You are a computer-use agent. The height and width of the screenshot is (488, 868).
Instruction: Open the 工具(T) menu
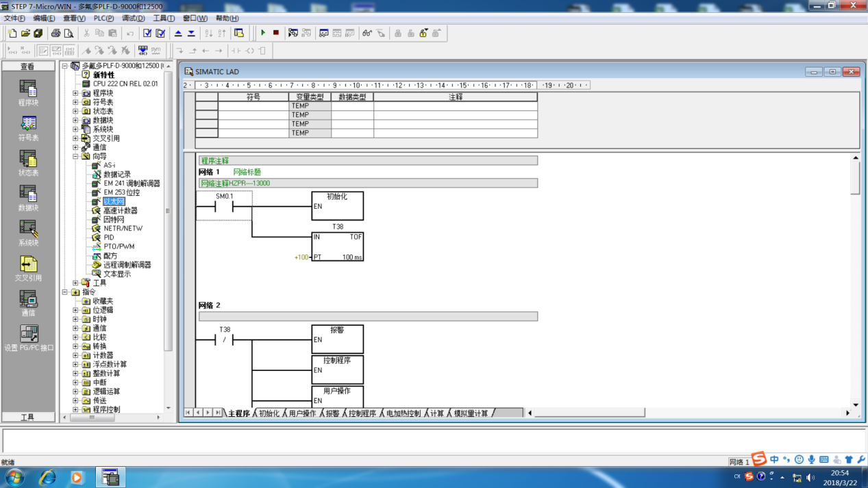pos(164,18)
